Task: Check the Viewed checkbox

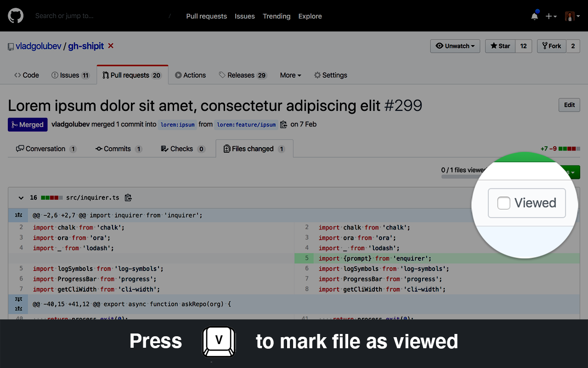Action: (504, 203)
